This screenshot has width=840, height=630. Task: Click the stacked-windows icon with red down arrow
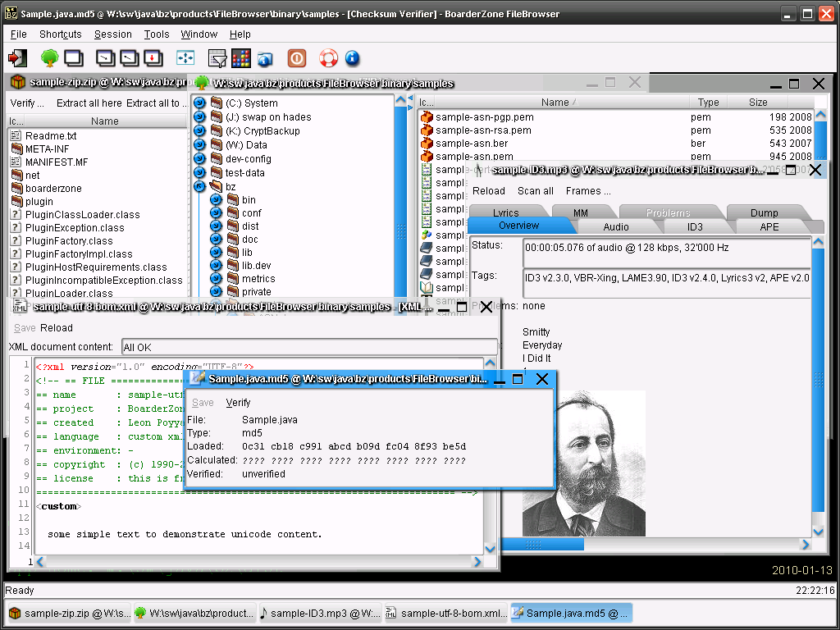(153, 58)
